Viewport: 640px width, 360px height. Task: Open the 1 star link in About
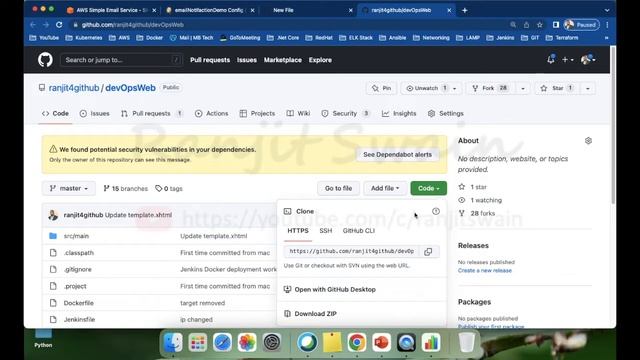[x=473, y=187]
